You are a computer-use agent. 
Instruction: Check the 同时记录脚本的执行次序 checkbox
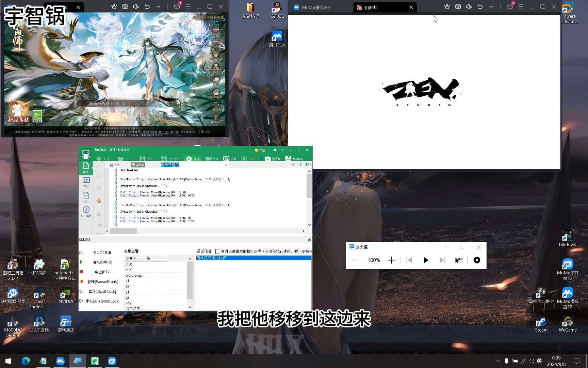tap(218, 251)
